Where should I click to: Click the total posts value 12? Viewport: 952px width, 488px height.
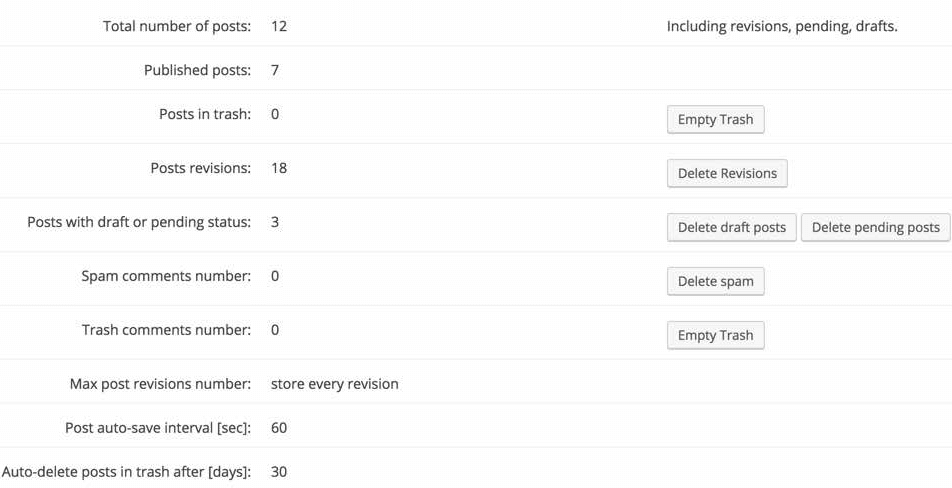(x=279, y=26)
